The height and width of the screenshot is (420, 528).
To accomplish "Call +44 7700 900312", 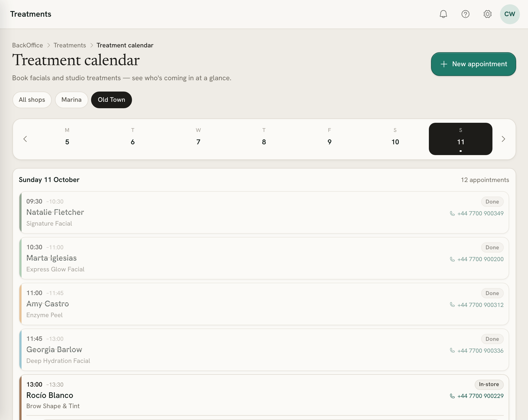I will [x=477, y=305].
